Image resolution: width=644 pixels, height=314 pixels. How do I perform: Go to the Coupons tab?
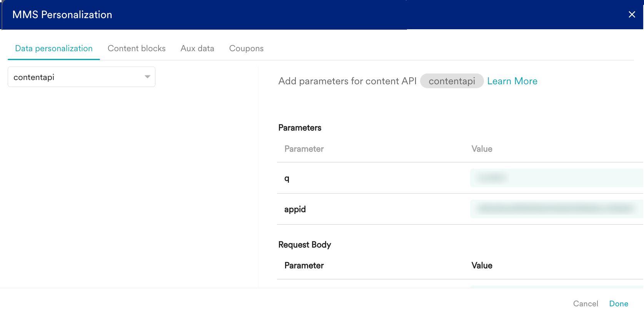point(246,48)
